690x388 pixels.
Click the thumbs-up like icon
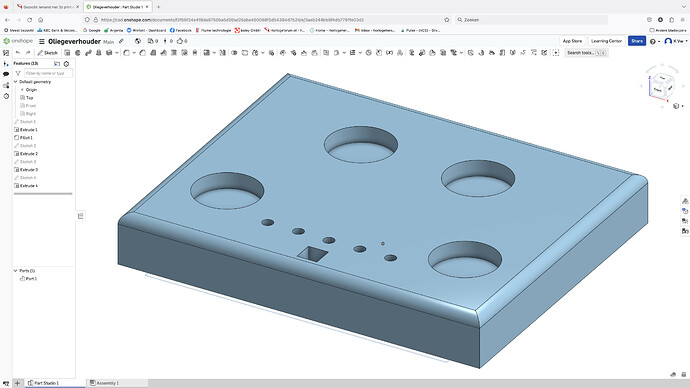pos(180,41)
